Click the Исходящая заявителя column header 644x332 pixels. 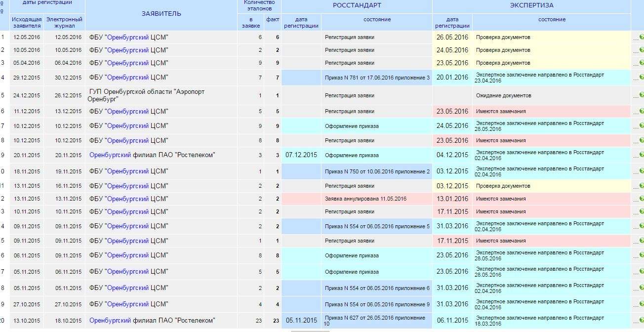click(27, 22)
